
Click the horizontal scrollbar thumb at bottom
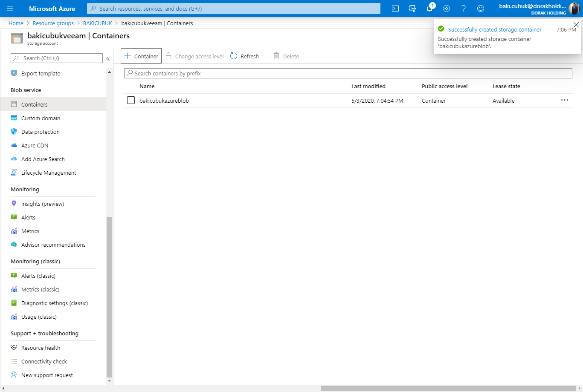pos(447,389)
